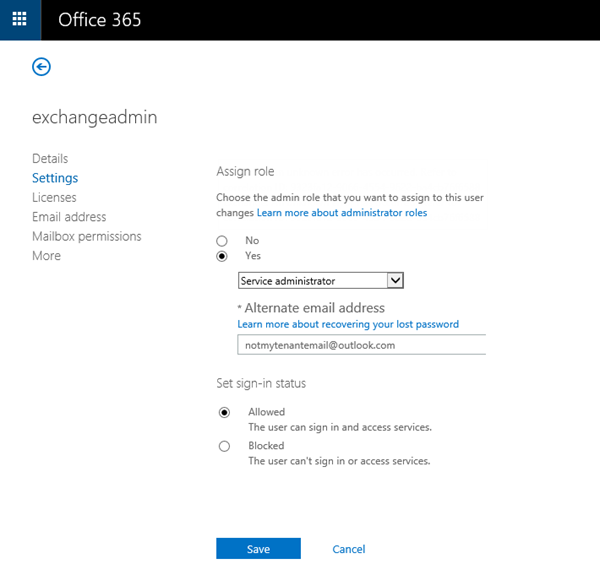Viewport: 600px width, 575px height.
Task: Cancel the settings changes
Action: pos(349,549)
